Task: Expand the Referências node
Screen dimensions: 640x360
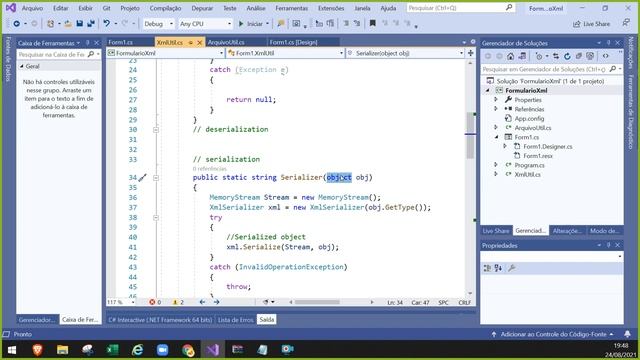Action: (x=496, y=109)
